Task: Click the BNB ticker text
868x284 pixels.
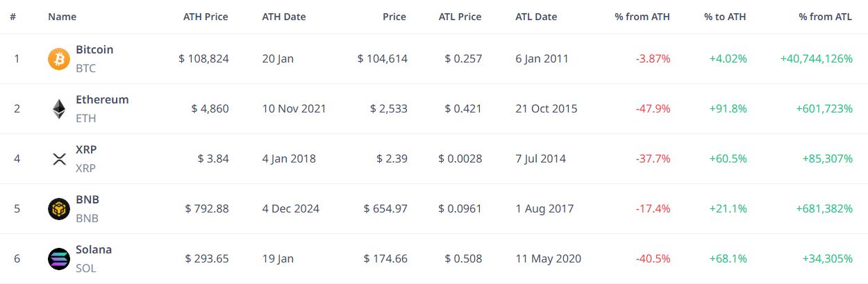Action: coord(87,218)
